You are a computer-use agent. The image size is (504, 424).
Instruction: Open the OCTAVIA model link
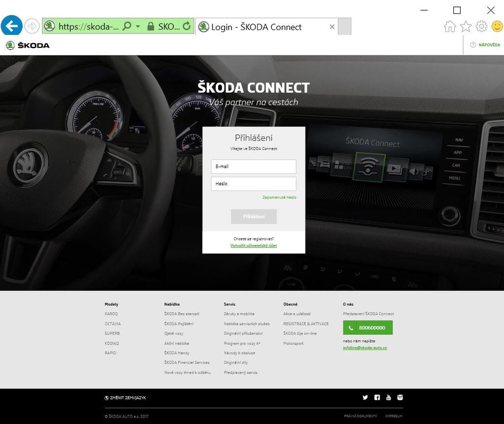pos(113,324)
